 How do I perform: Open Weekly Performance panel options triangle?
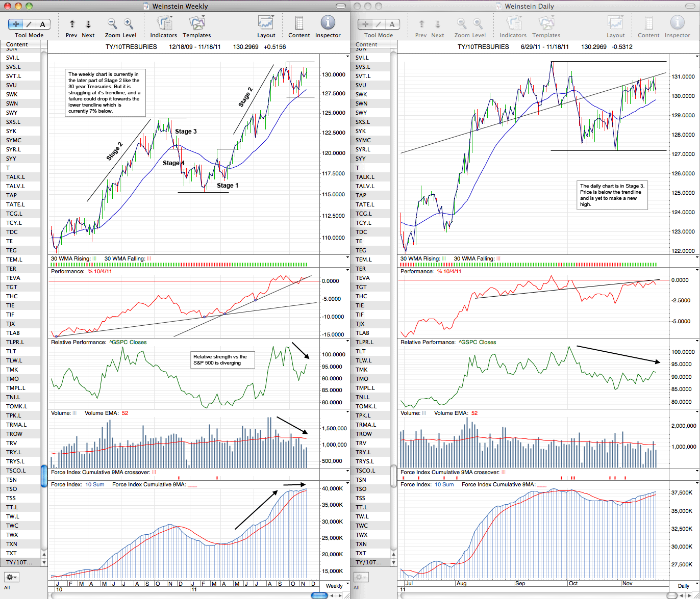pos(347,271)
